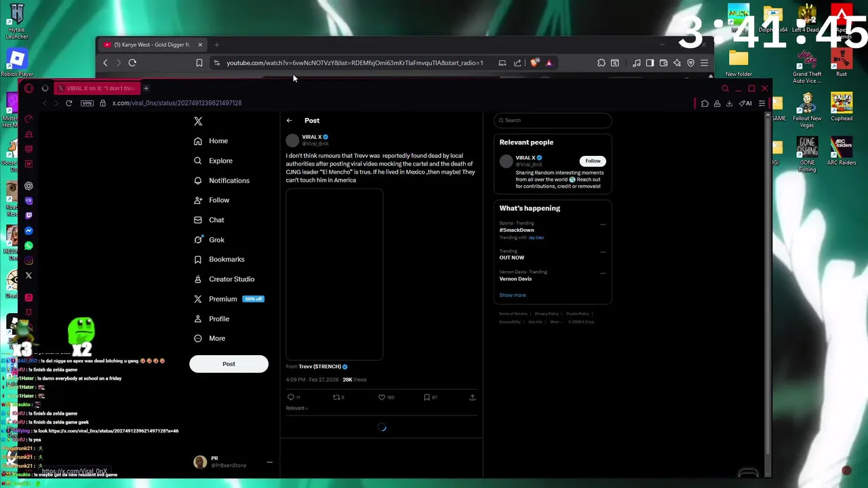The height and width of the screenshot is (488, 868).
Task: Toggle the VPN badge in Opera address bar
Action: [x=87, y=103]
